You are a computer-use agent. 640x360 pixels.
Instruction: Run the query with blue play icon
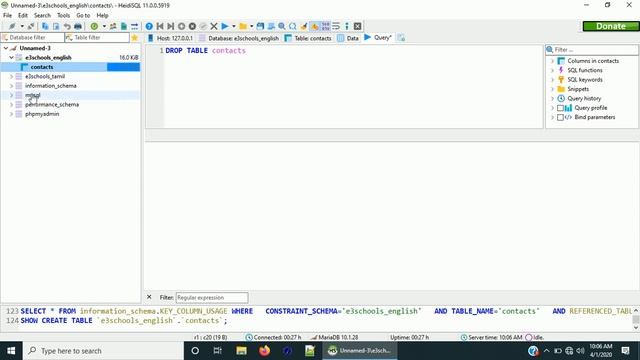[225, 26]
